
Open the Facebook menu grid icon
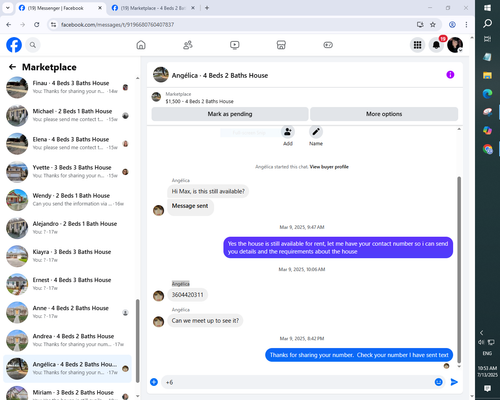[417, 45]
